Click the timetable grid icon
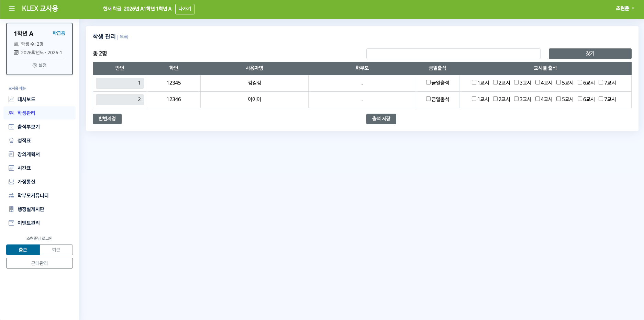 (x=11, y=168)
